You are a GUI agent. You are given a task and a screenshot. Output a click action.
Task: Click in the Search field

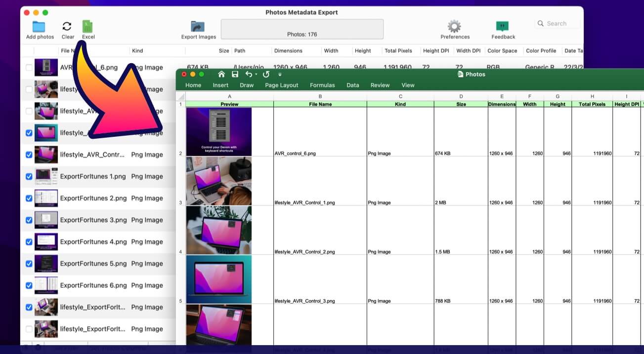coord(558,23)
